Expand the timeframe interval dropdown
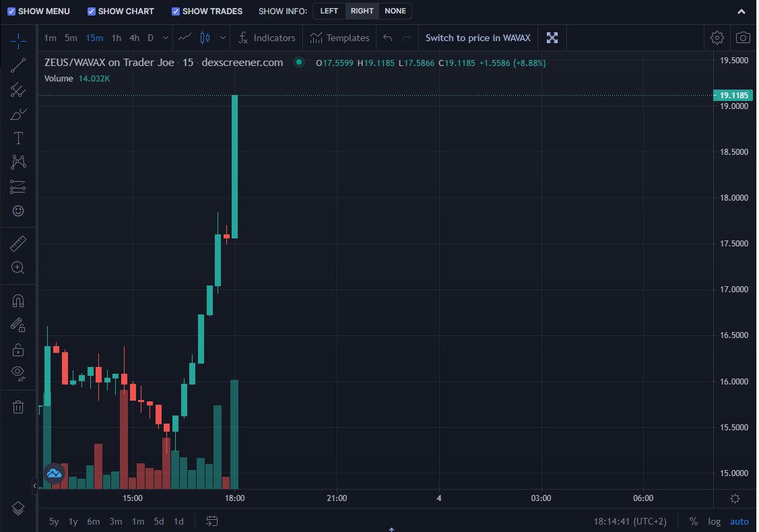759x532 pixels. tap(166, 38)
